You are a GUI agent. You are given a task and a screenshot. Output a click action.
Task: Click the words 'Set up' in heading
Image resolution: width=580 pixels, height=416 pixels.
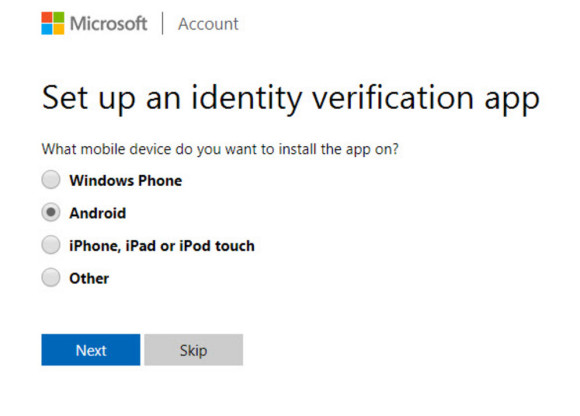88,98
